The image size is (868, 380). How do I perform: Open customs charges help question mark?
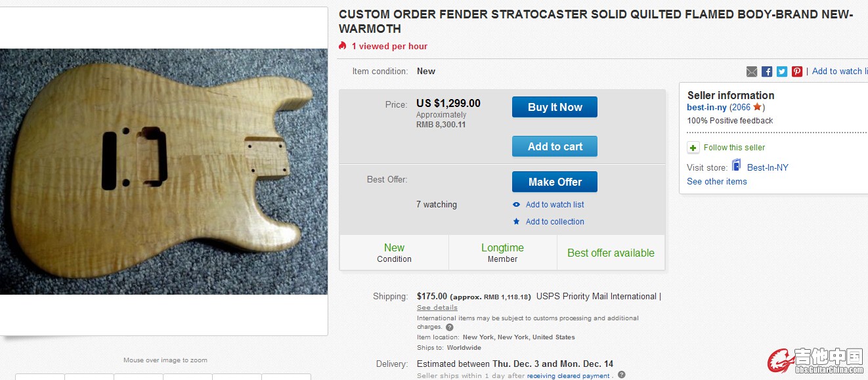[x=450, y=327]
